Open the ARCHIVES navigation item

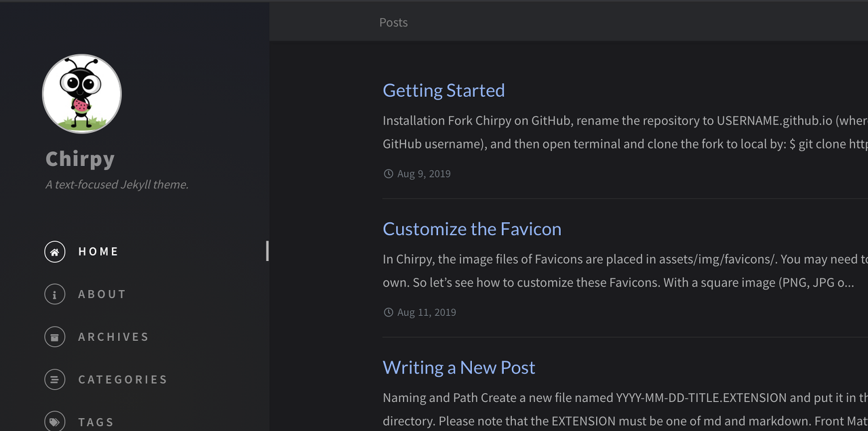(x=113, y=337)
